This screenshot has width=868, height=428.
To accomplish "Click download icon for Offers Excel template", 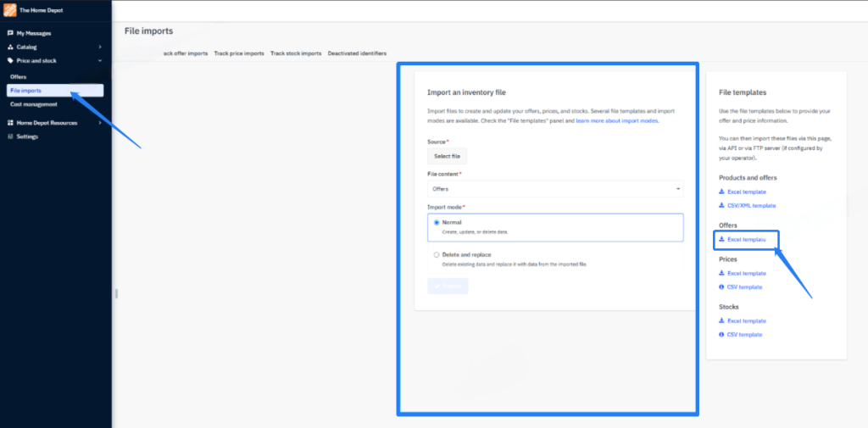I will [x=721, y=240].
